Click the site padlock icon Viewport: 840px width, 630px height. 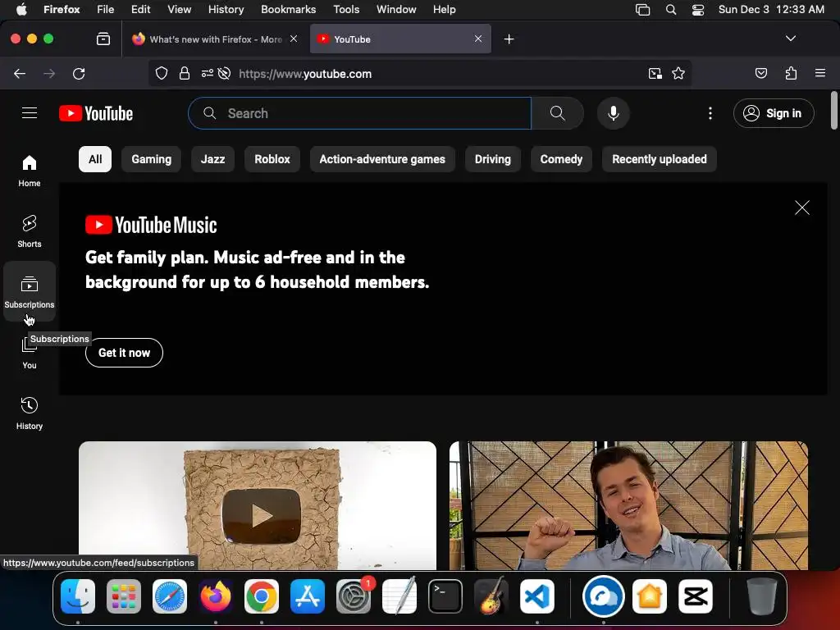pyautogui.click(x=185, y=73)
